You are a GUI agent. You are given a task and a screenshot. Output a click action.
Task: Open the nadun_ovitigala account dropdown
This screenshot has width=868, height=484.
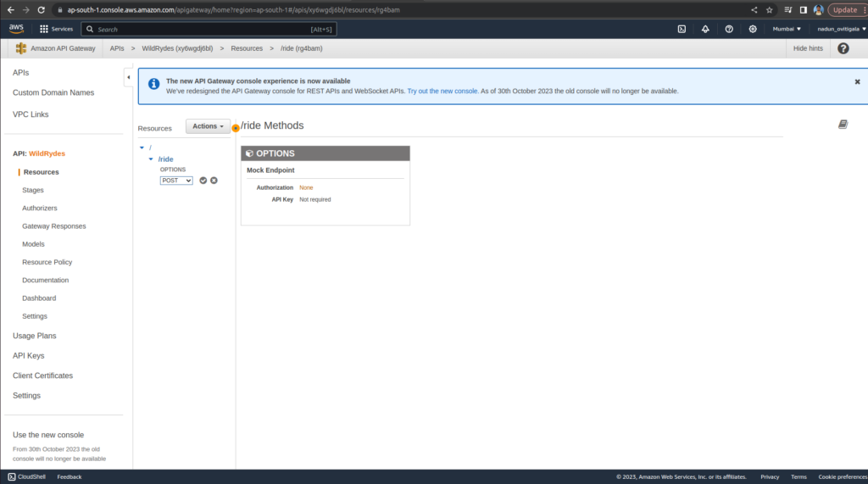coord(841,29)
